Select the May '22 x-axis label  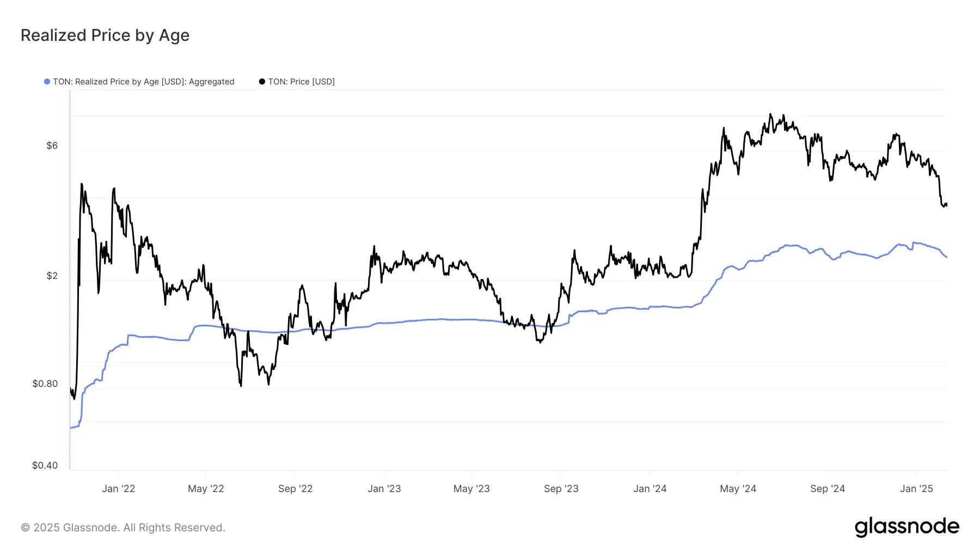[206, 489]
